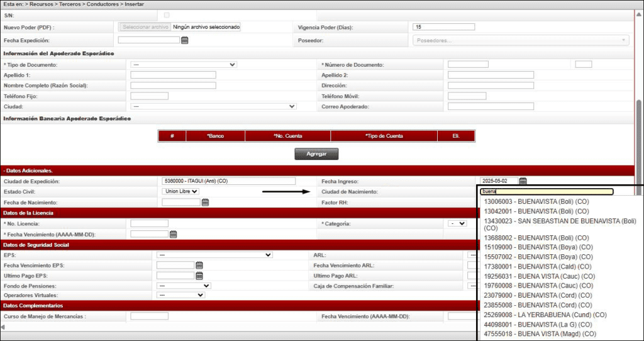
Task: Toggle the S/N checkbox
Action: point(167,14)
